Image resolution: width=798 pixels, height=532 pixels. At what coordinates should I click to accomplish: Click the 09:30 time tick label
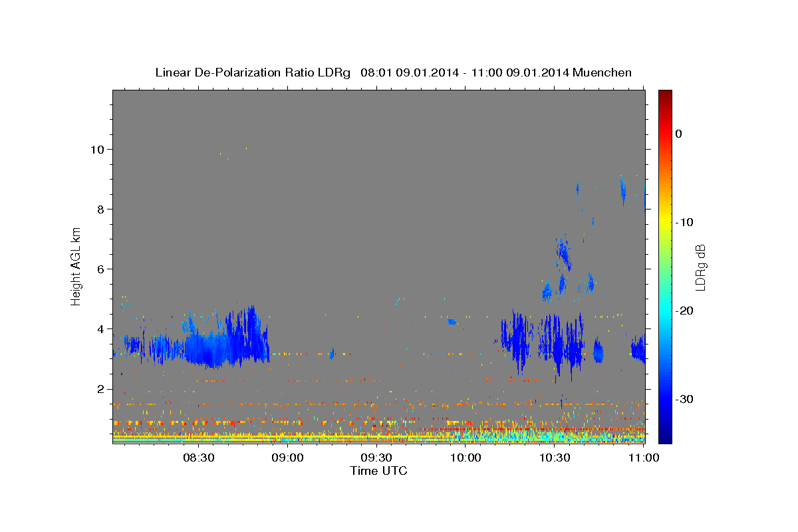pyautogui.click(x=377, y=458)
